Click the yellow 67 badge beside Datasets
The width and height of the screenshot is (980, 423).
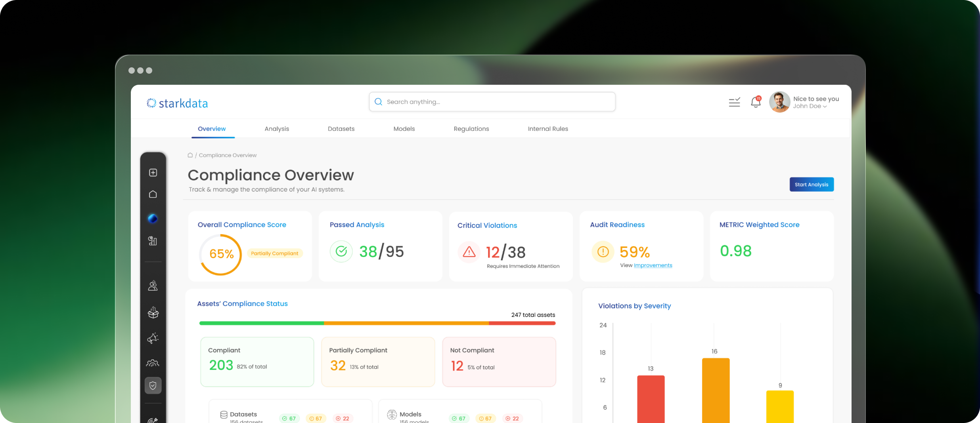coord(316,419)
